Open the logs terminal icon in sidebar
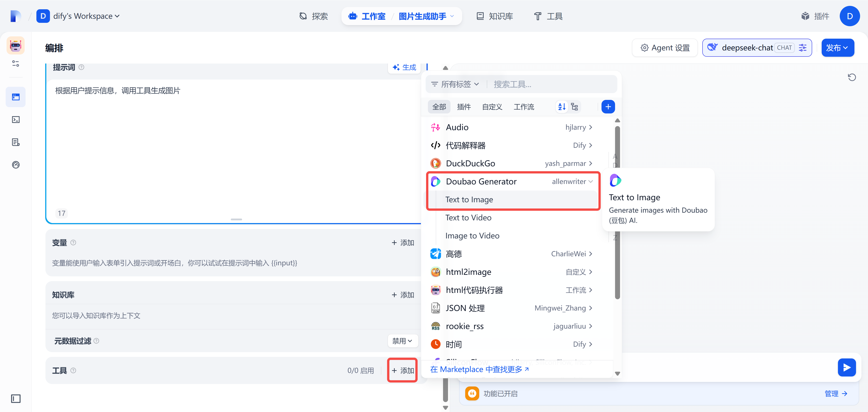 point(16,120)
